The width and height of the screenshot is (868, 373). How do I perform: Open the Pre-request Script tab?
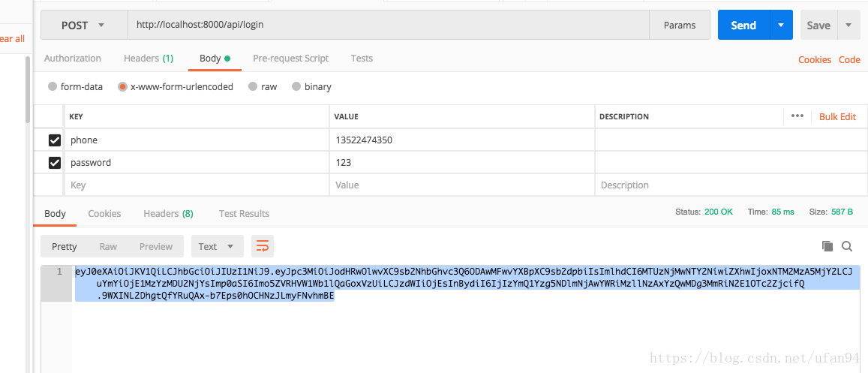290,58
